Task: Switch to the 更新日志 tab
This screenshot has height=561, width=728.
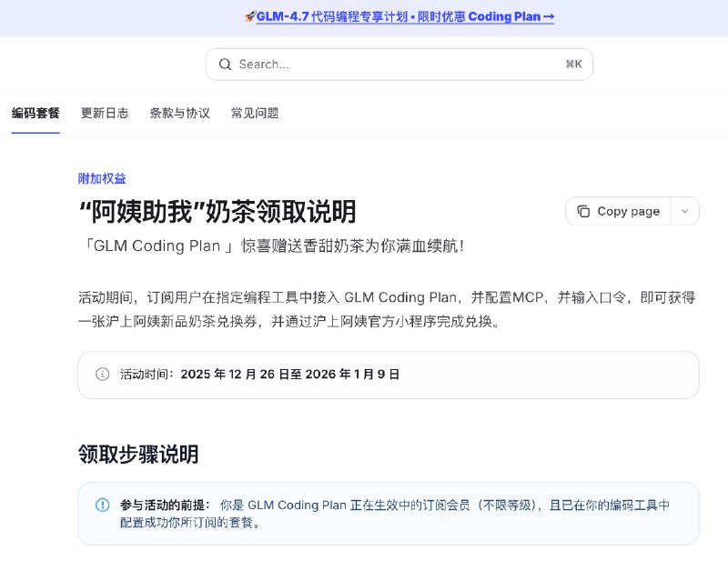Action: pos(104,113)
